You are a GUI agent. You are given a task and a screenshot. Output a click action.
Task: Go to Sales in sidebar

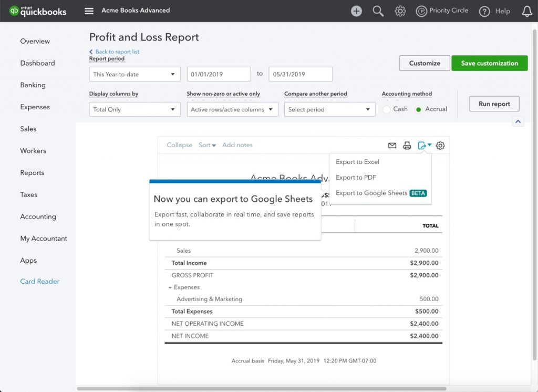(28, 129)
